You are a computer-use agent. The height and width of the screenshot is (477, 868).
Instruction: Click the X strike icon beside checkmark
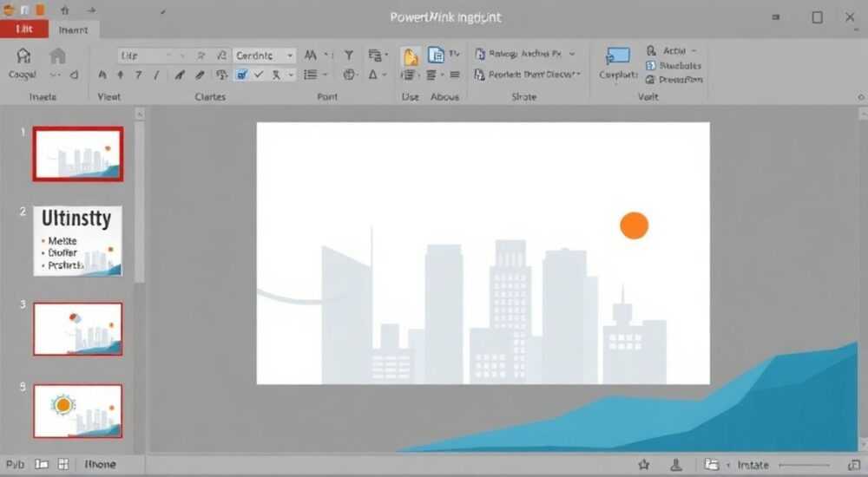[x=276, y=75]
